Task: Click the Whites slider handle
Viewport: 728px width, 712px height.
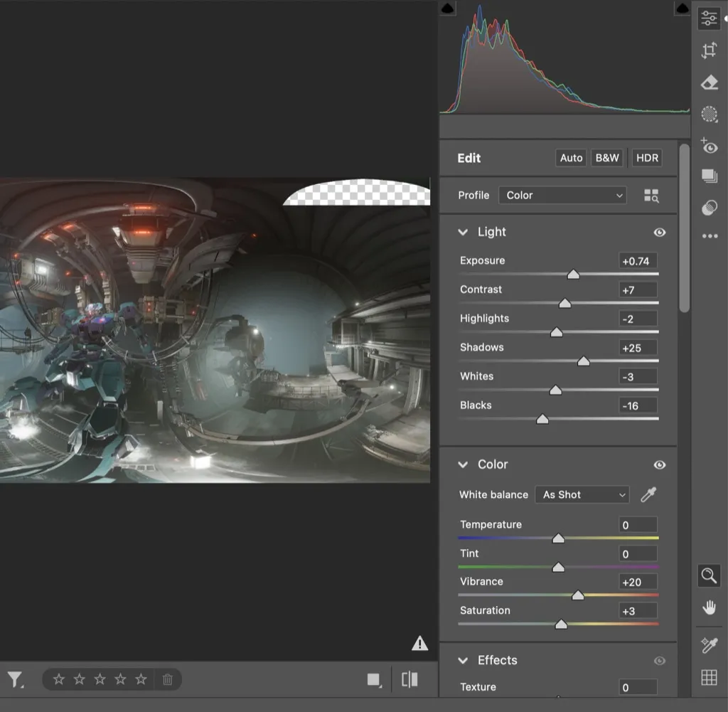Action: tap(555, 390)
